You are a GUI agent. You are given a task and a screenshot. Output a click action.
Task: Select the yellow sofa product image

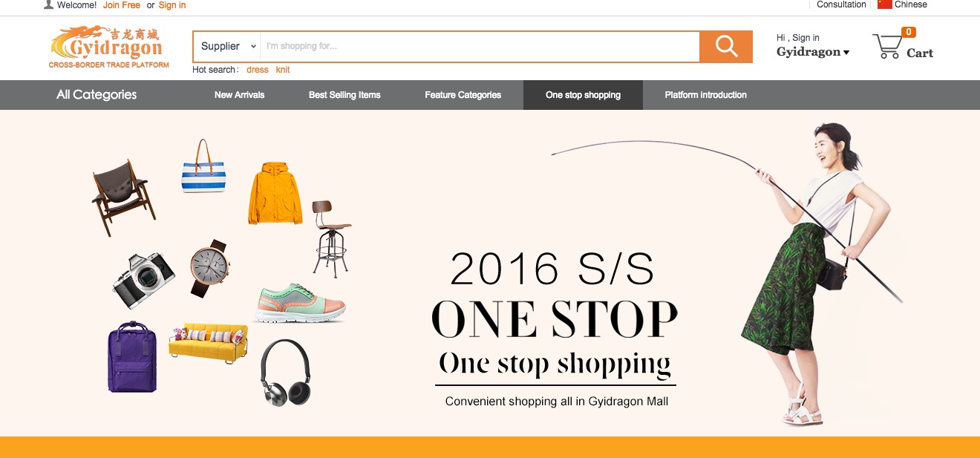(209, 342)
